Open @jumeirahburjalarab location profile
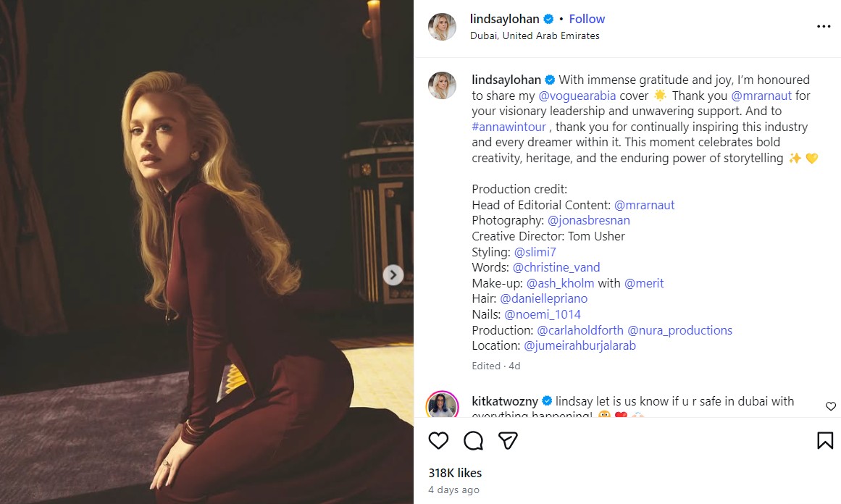This screenshot has width=841, height=504. tap(580, 345)
